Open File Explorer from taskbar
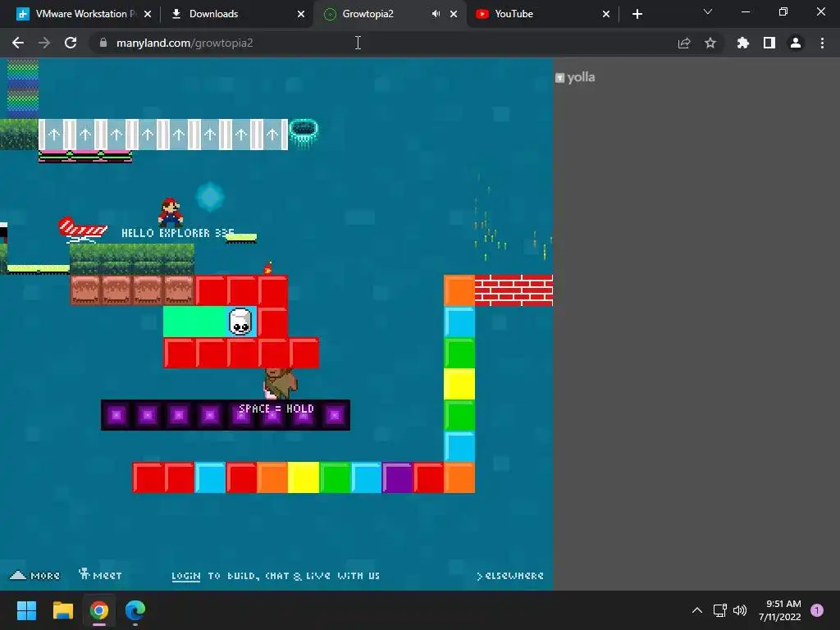The height and width of the screenshot is (630, 840). (x=62, y=610)
